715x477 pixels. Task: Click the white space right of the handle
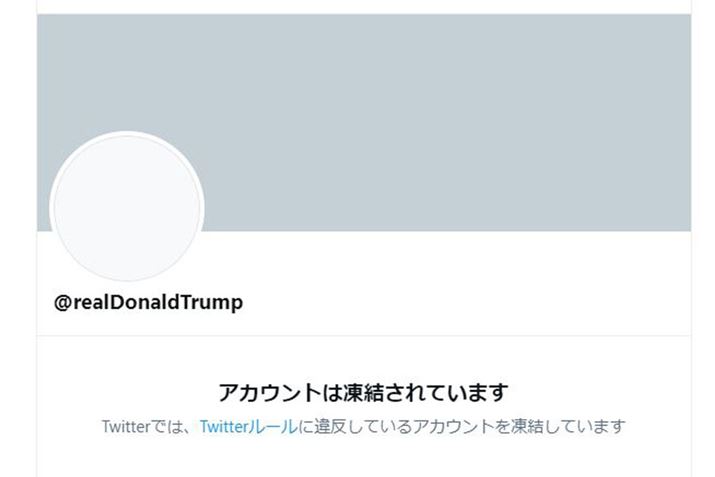[450, 302]
